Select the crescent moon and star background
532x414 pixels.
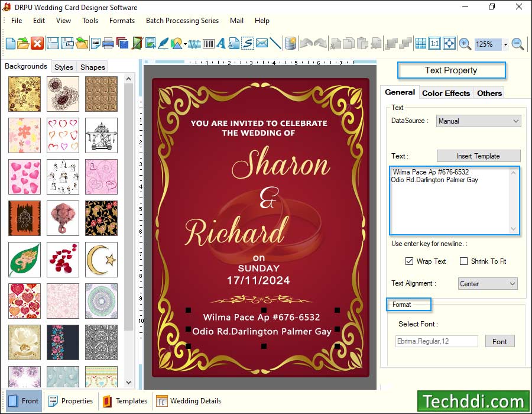pos(101,260)
